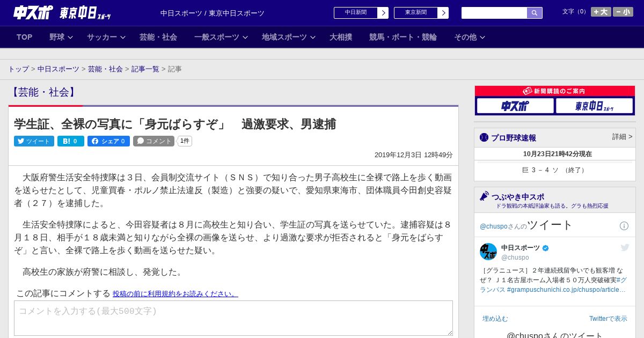The height and width of the screenshot is (338, 644).
Task: Click 中日スポーツ breadcrumb link
Action: click(x=58, y=69)
